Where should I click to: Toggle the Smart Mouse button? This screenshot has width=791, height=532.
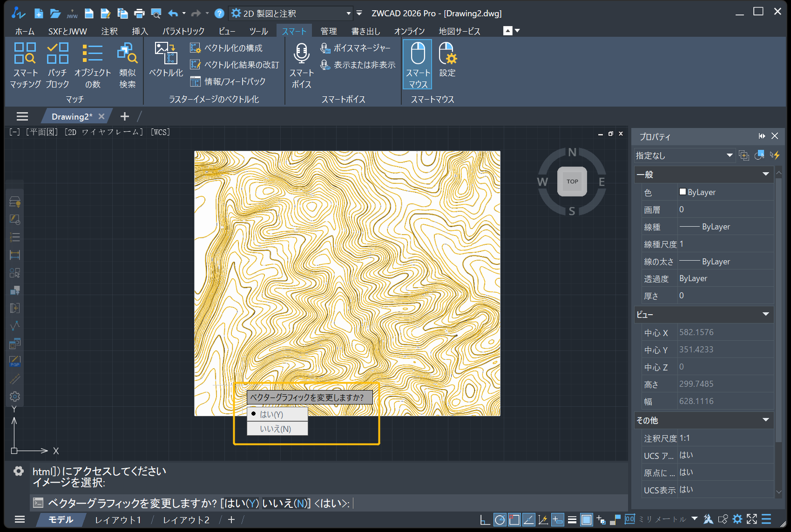tap(418, 64)
